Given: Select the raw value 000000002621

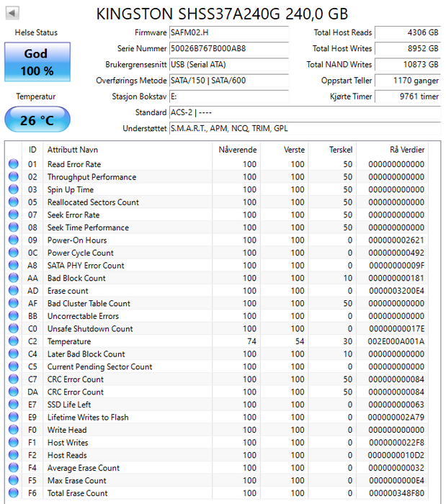Looking at the screenshot, I should click(396, 240).
